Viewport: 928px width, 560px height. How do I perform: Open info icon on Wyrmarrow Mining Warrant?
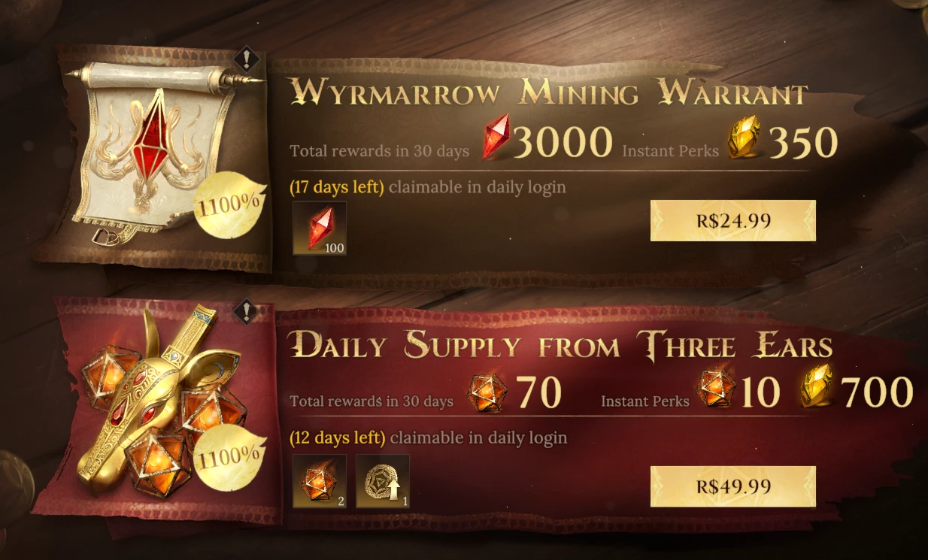point(246,59)
